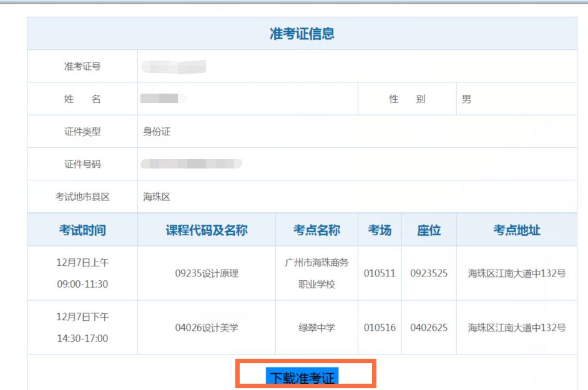Select seat number 0923525
Image resolution: width=588 pixels, height=390 pixels.
click(x=429, y=273)
